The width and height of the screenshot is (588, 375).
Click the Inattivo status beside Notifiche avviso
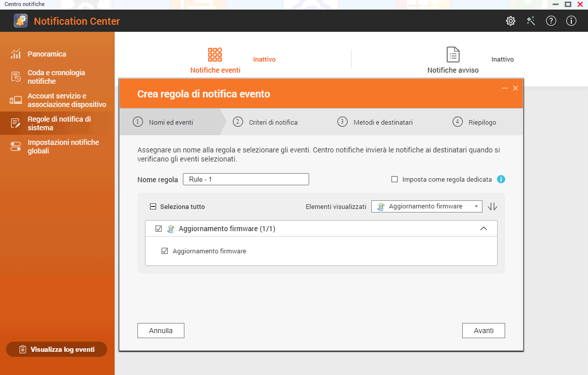pos(503,59)
